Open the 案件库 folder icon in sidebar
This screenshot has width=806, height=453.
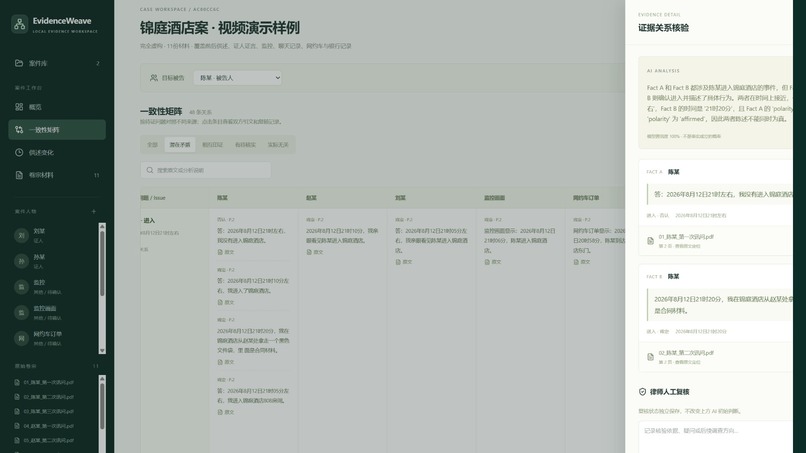point(19,63)
